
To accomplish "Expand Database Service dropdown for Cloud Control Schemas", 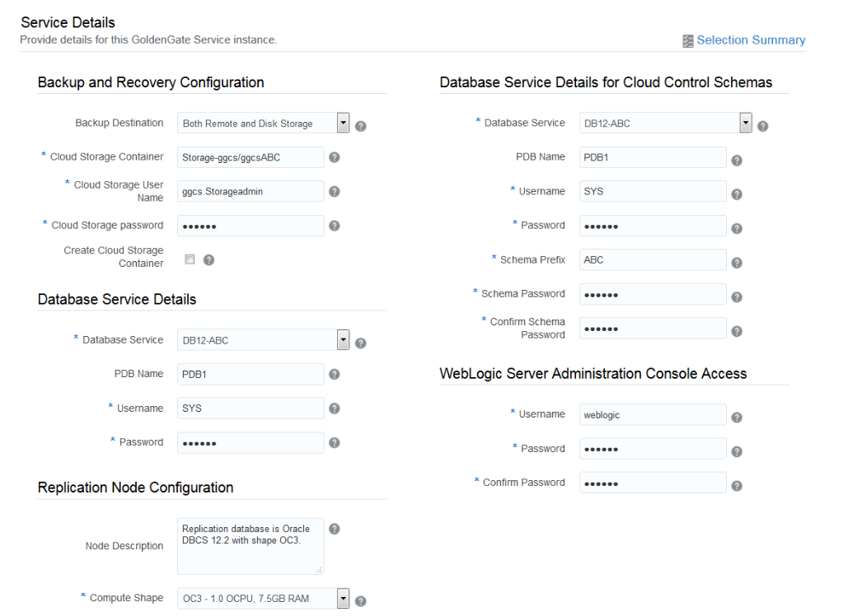I will click(x=746, y=124).
